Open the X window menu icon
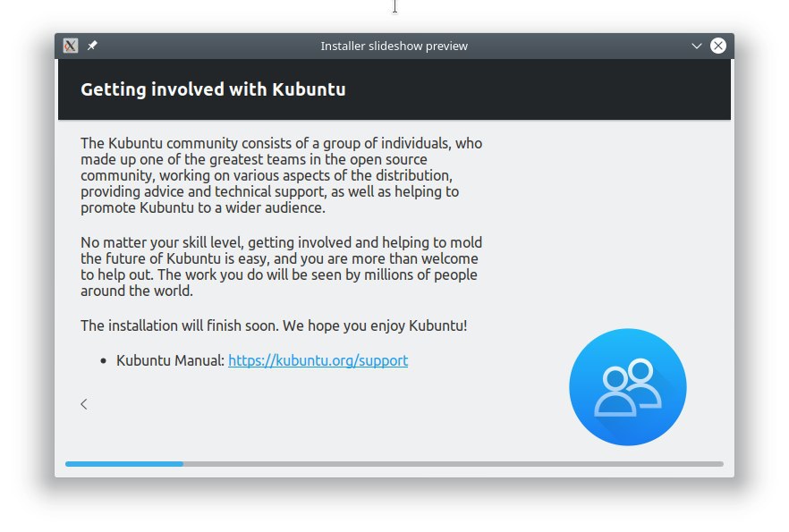This screenshot has width=789, height=532. [71, 46]
